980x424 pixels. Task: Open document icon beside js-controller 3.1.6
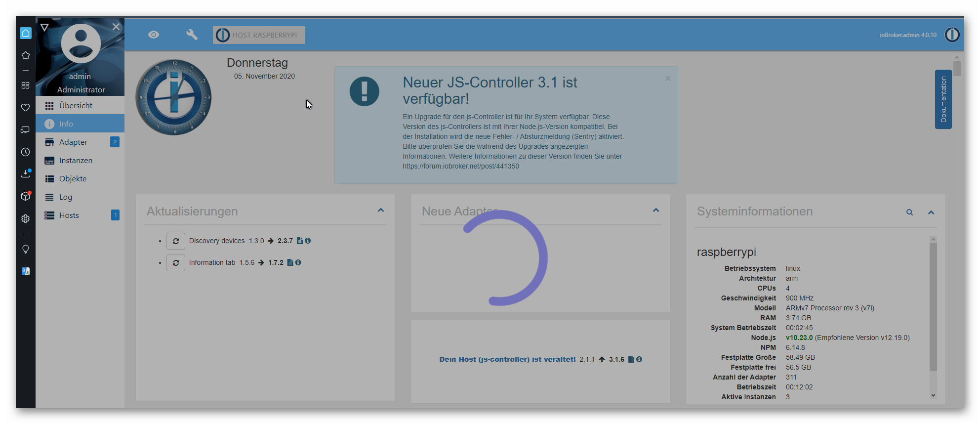tap(631, 359)
